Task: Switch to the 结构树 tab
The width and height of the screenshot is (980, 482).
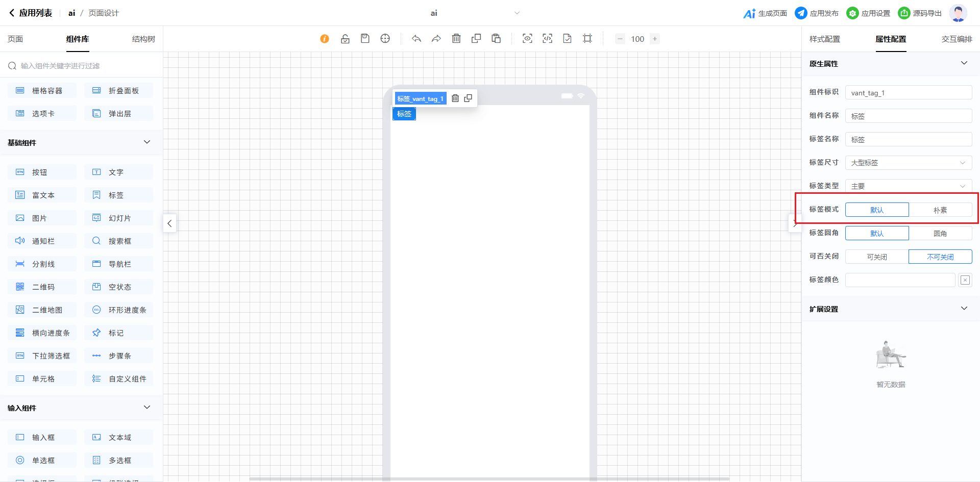Action: 143,39
